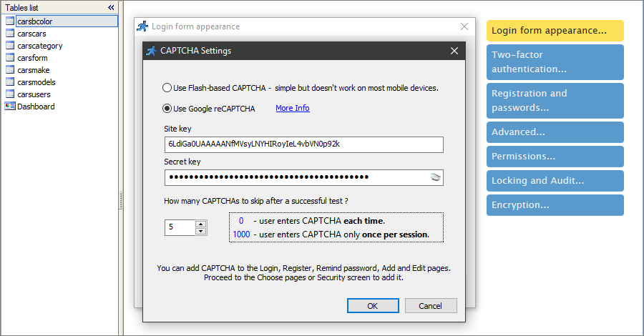Click the CAPTCHA skip count number field
The height and width of the screenshot is (336, 644).
point(180,227)
